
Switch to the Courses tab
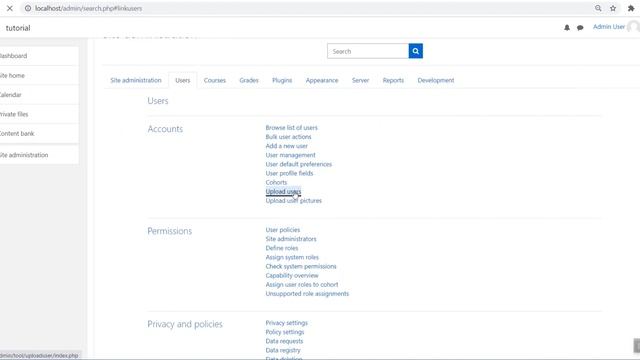(215, 80)
